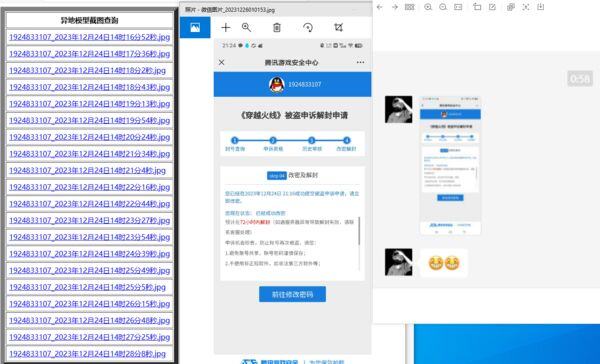Click the QQ number 1924833107 in blue banner

click(305, 84)
